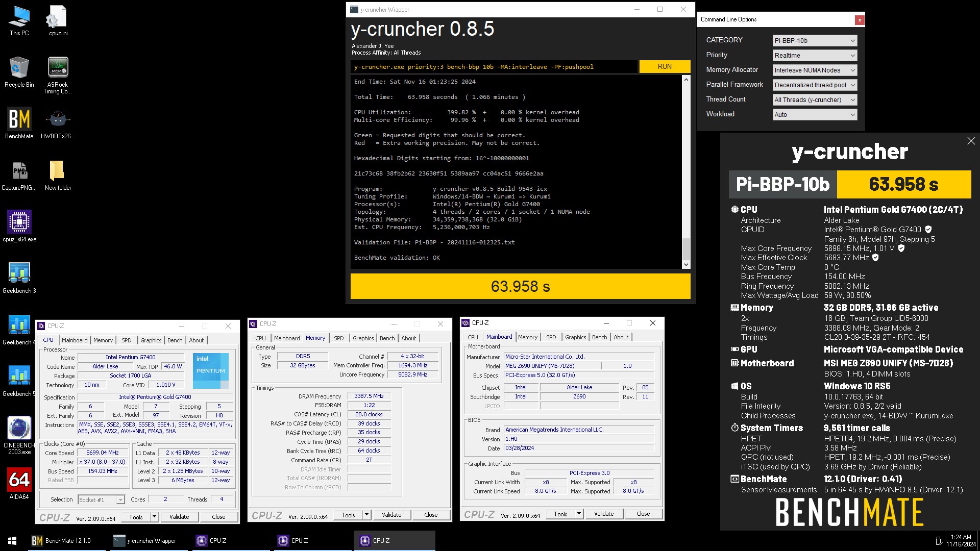Open the Memory Allocator dropdown
This screenshot has width=980, height=551.
pos(815,70)
